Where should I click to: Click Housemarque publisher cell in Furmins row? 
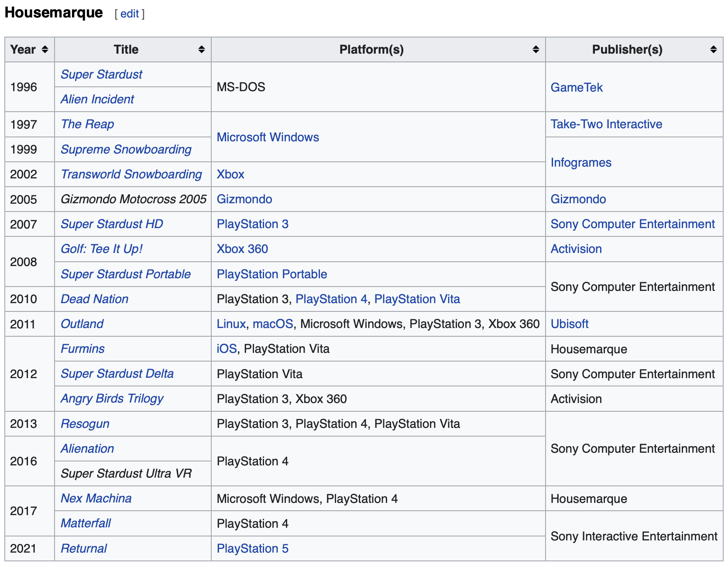click(634, 349)
